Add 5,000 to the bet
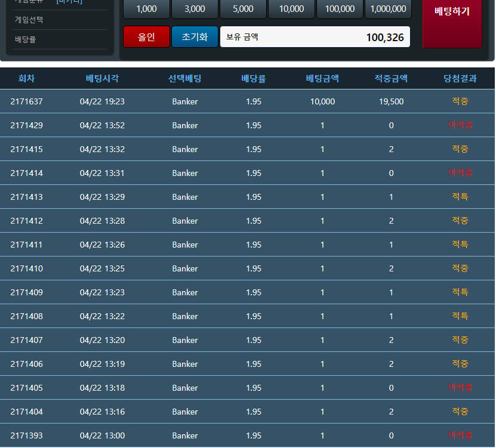The height and width of the screenshot is (448, 496). 243,9
